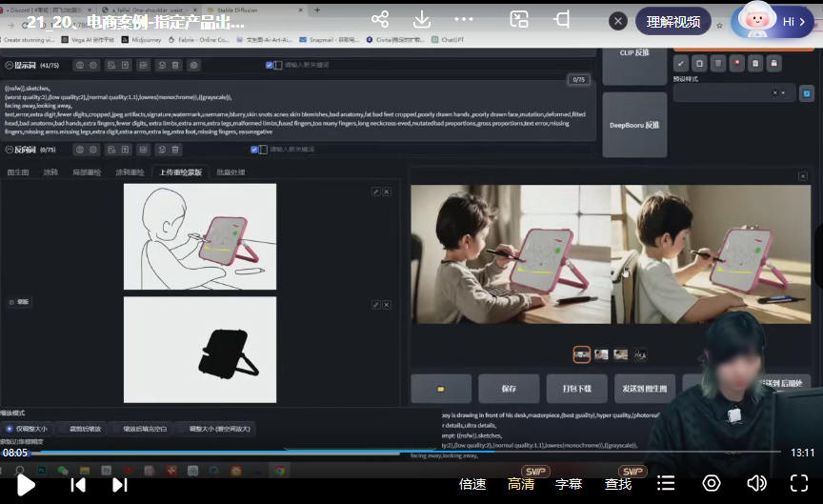This screenshot has height=504, width=823.
Task: Open the video playlist icon
Action: tap(667, 484)
